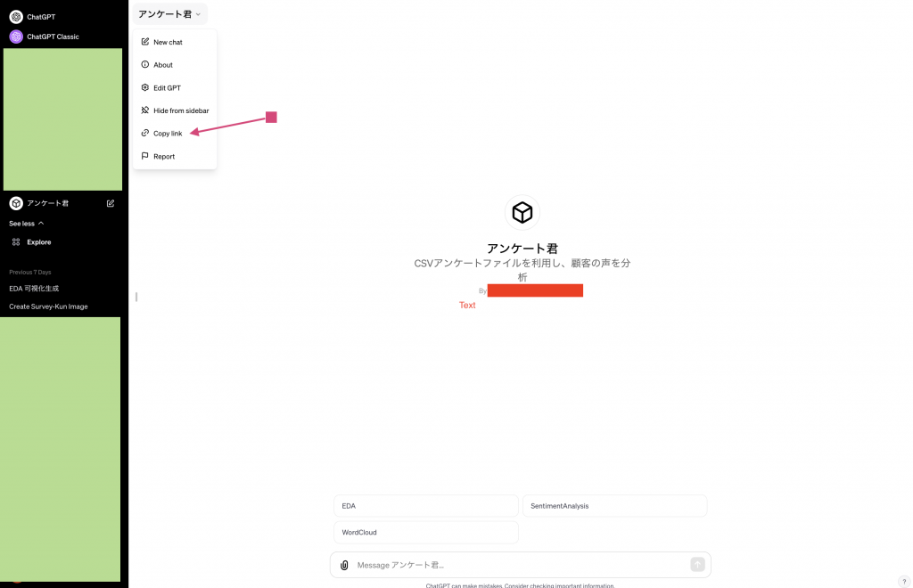
Task: Choose About in the dropdown menu
Action: point(163,65)
